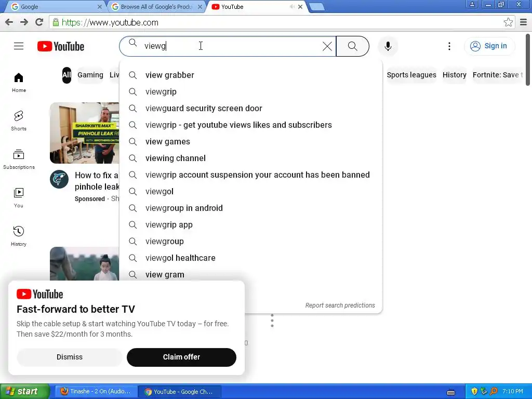Image resolution: width=532 pixels, height=399 pixels.
Task: Close the YouTube browser tab
Action: [300, 7]
